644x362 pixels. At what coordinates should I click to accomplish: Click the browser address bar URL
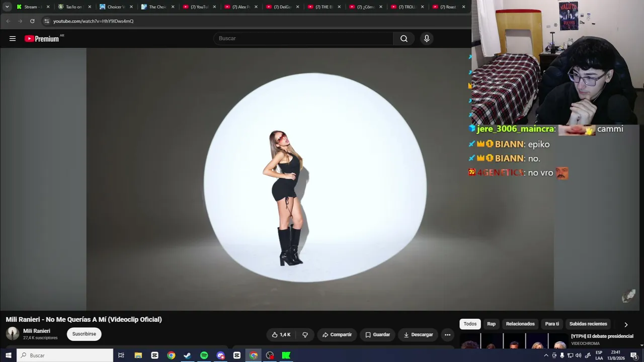click(x=94, y=21)
